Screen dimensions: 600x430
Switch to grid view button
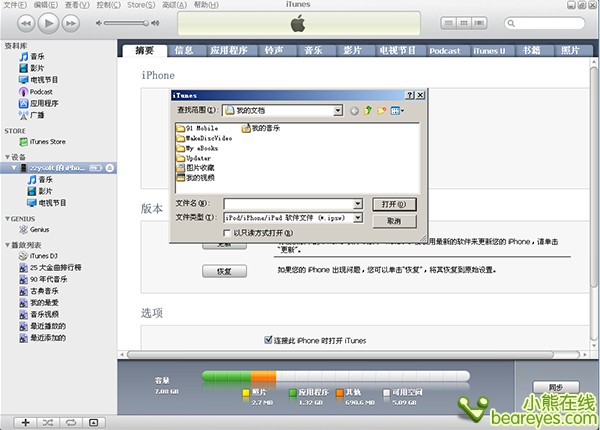point(464,23)
